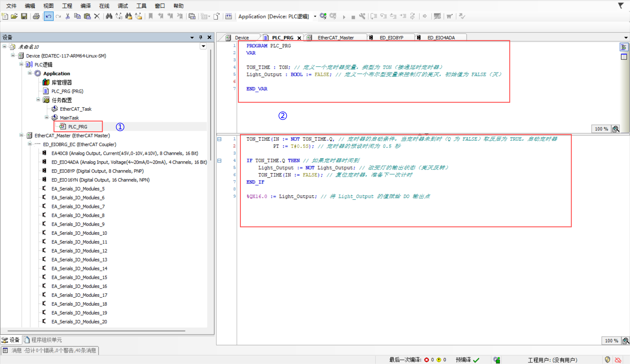Click the funnel filter icon at top right
Image resolution: width=630 pixels, height=364 pixels.
coord(621,6)
